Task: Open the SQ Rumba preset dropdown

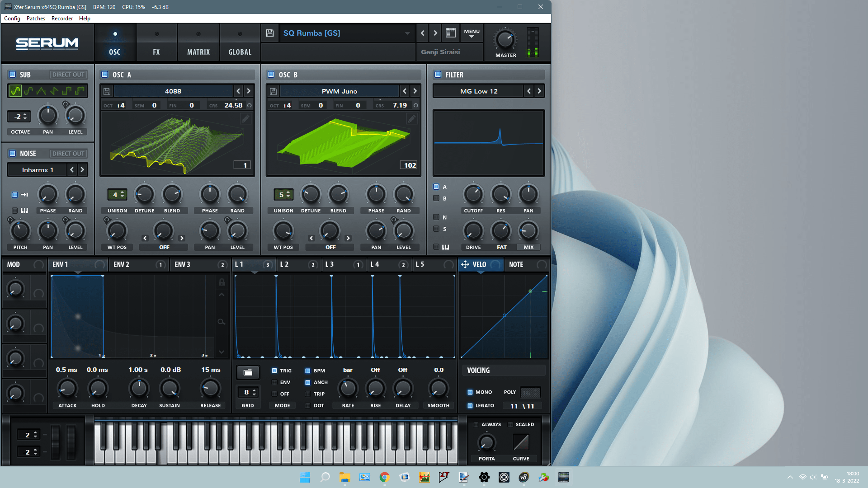Action: [x=346, y=33]
